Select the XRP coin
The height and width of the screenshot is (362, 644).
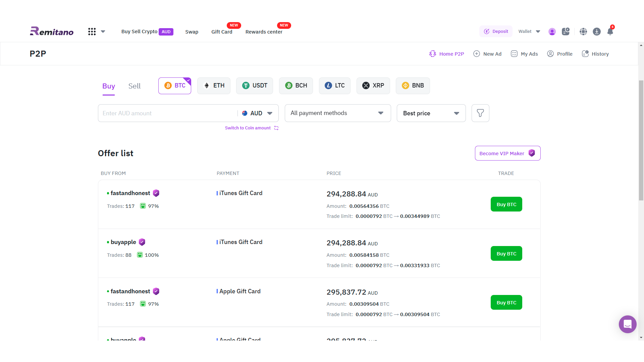click(373, 86)
